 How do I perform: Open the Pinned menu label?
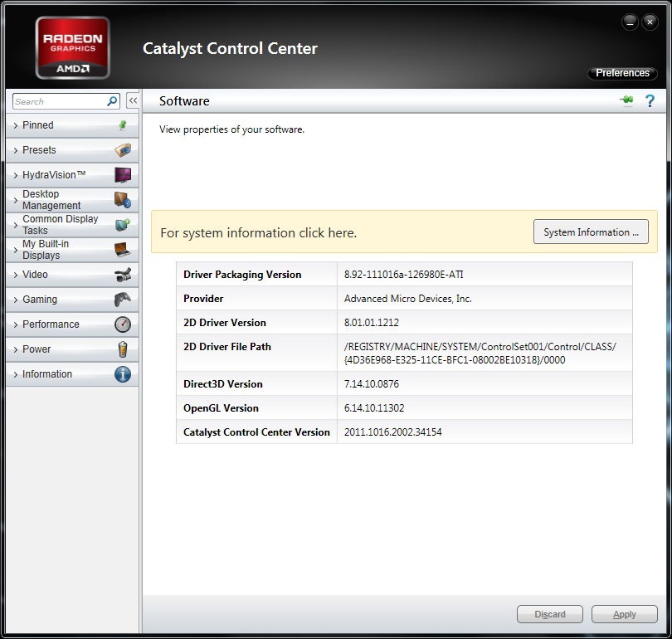click(37, 125)
